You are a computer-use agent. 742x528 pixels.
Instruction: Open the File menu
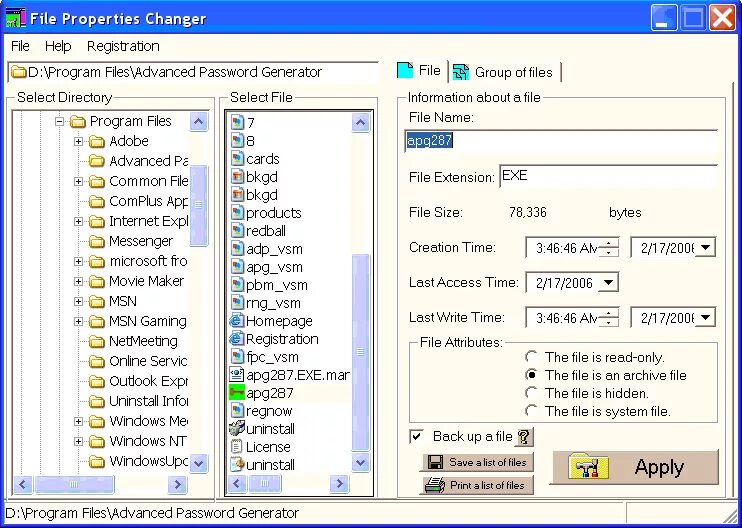(20, 46)
